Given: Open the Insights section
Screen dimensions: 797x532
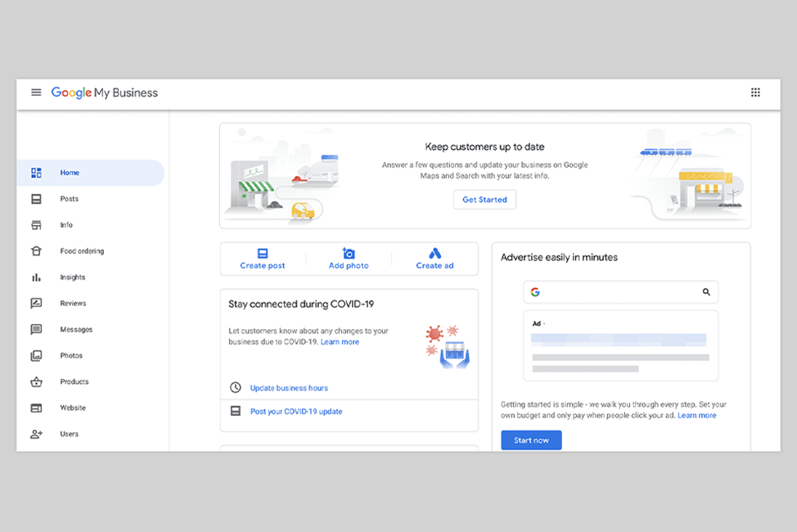Looking at the screenshot, I should 91,277.
